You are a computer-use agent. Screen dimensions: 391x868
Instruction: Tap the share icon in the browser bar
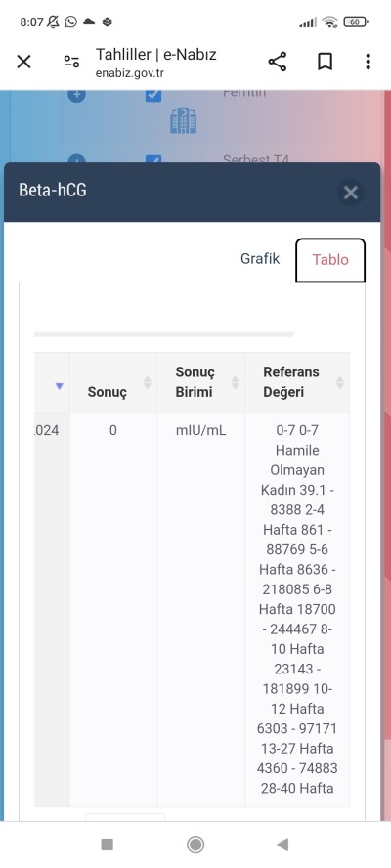278,62
